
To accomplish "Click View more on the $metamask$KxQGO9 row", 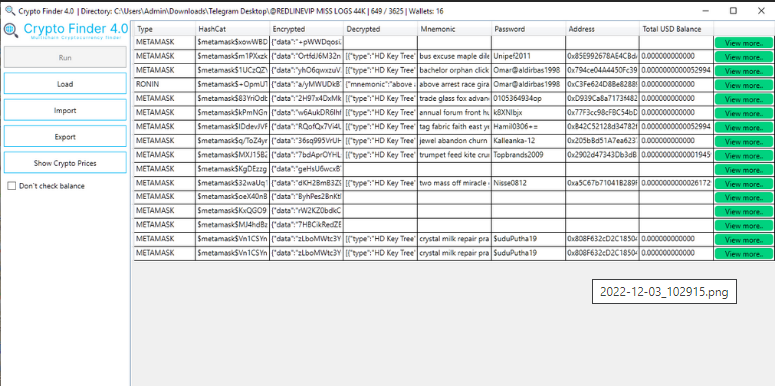I will [743, 212].
